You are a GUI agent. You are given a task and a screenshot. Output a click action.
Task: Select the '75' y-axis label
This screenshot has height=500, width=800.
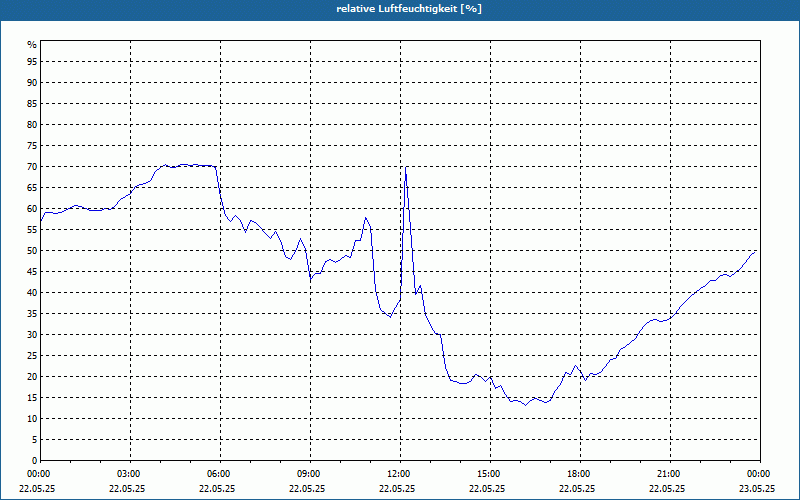pos(32,146)
